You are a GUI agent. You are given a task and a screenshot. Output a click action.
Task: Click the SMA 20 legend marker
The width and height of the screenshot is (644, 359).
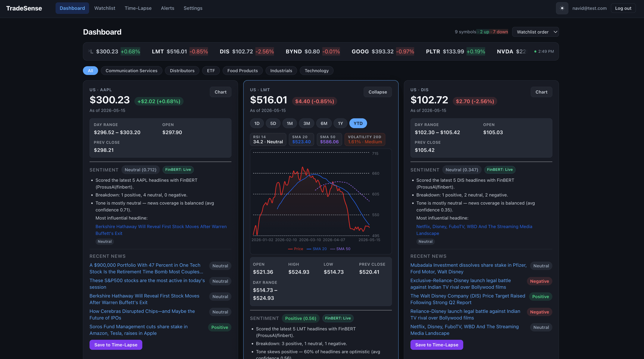(316, 249)
